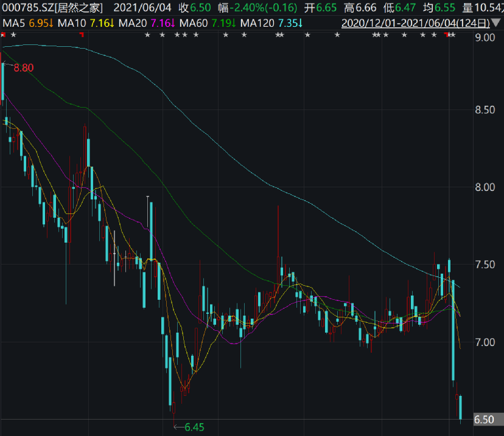Viewport: 504px width, 436px height.
Task: Click the red flag marker below the date range
Action: point(447,35)
